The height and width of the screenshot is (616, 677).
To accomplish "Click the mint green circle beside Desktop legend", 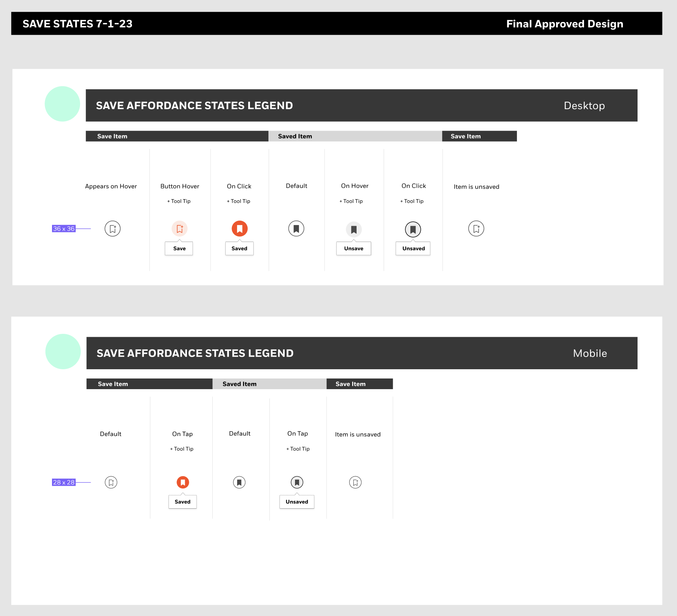I will pos(62,104).
